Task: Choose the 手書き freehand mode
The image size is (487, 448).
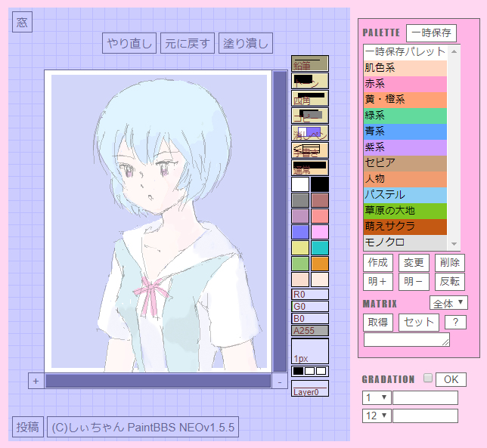Action: 309,150
